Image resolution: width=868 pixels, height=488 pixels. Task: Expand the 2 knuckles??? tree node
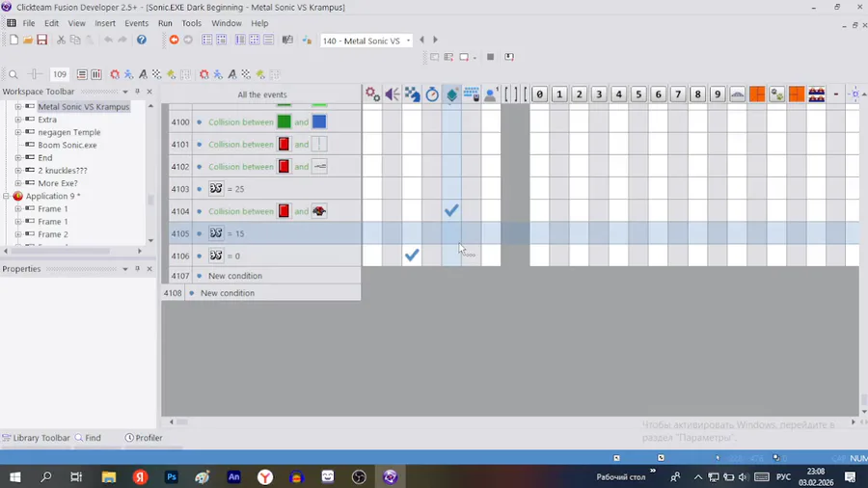[18, 171]
